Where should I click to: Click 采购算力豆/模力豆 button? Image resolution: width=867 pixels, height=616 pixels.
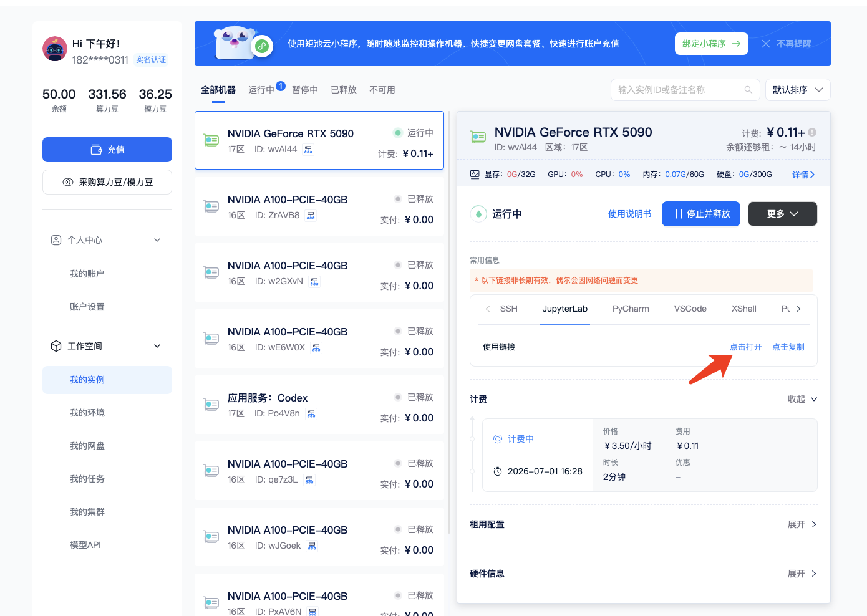click(x=107, y=182)
